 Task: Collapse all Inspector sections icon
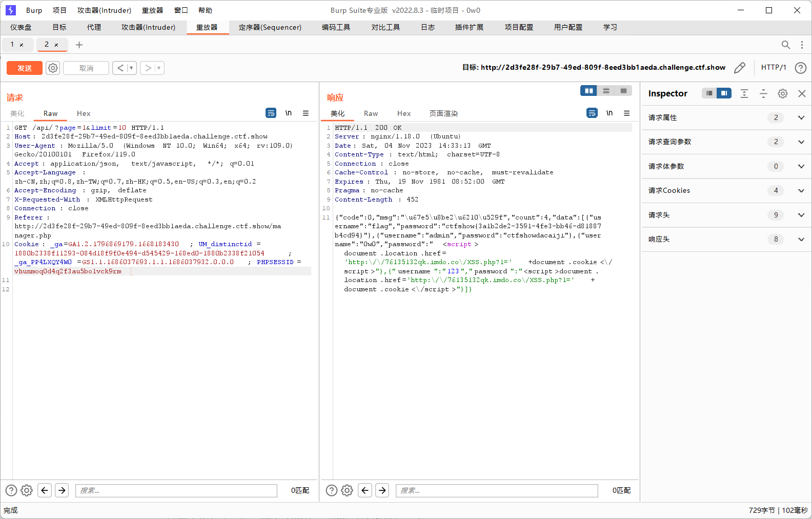click(763, 93)
